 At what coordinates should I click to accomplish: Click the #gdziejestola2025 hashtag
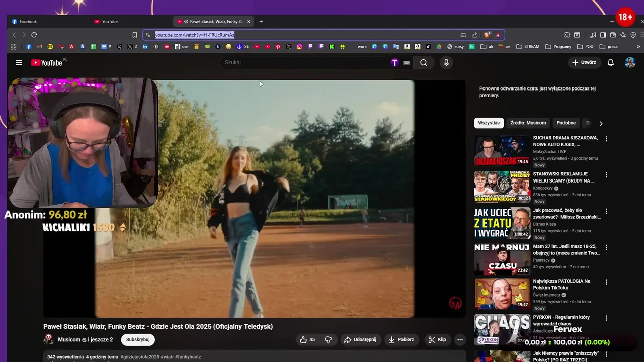[x=140, y=357]
